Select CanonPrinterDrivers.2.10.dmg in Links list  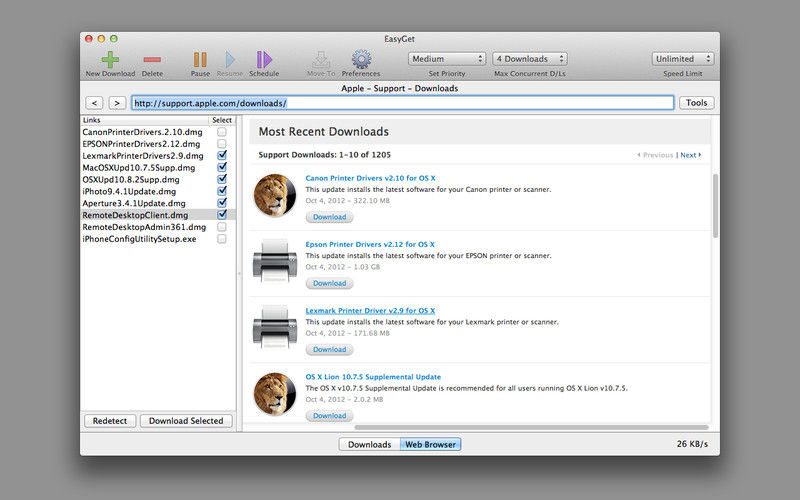pos(142,132)
